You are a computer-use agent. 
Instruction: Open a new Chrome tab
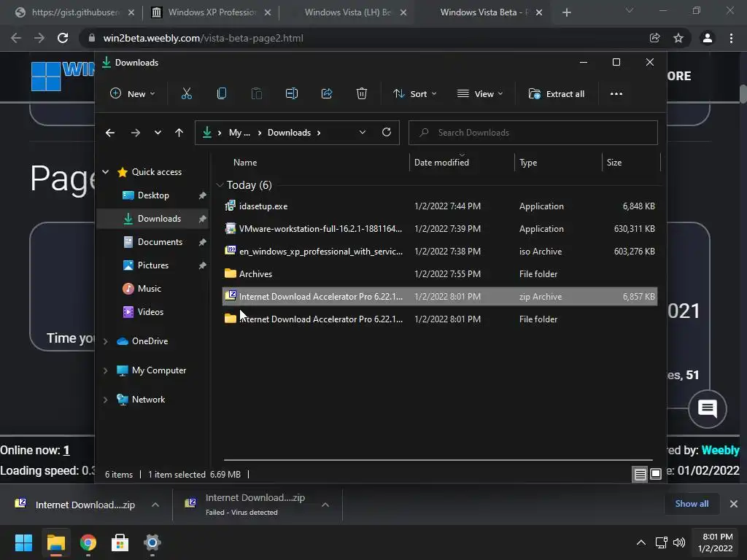[566, 13]
